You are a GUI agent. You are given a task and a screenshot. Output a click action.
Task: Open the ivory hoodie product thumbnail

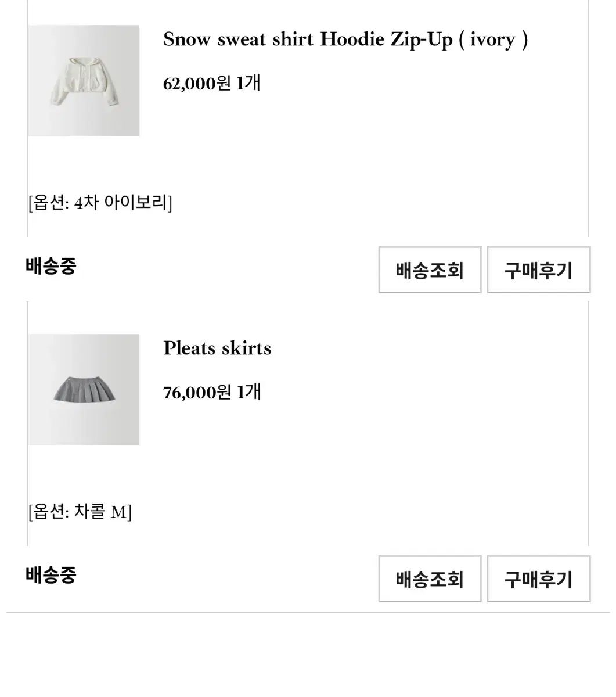tap(84, 81)
